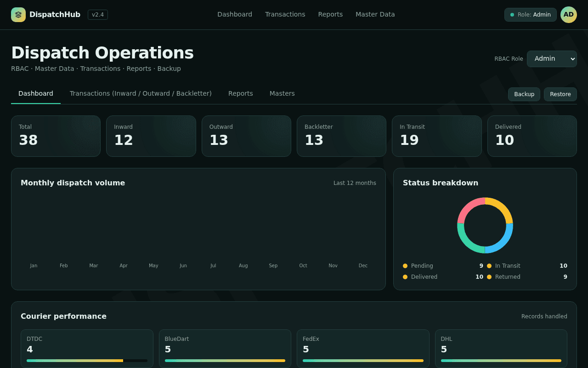Click the DispatchHub stacked-layers logo icon
Screen dimensions: 588x368
click(x=18, y=15)
